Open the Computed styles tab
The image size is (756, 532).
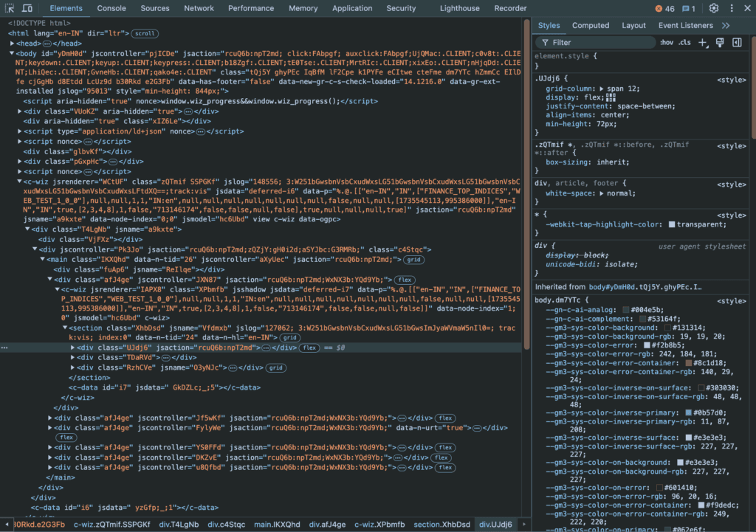point(591,26)
